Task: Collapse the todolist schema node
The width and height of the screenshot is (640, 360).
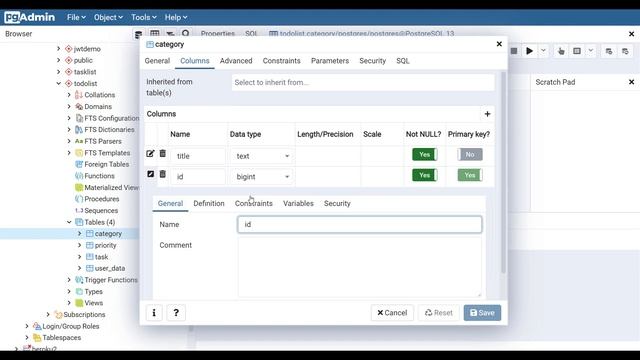Action: pyautogui.click(x=58, y=83)
